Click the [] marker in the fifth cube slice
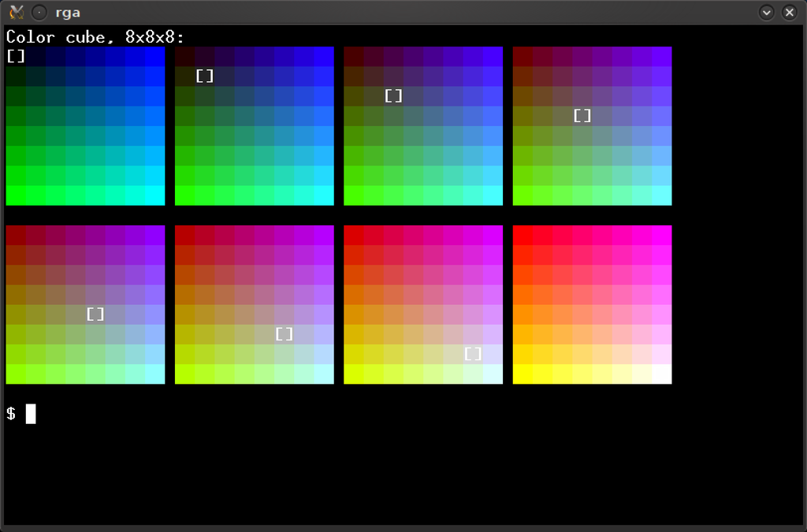This screenshot has width=807, height=532. point(95,314)
